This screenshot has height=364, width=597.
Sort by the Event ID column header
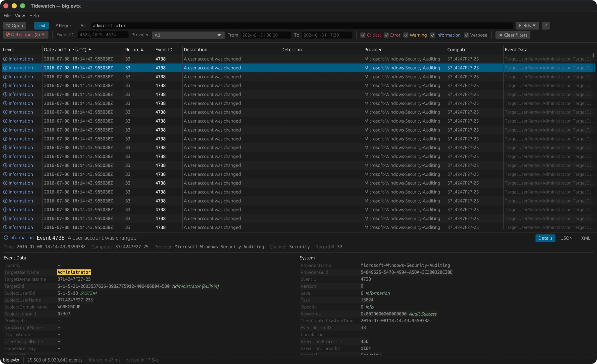pos(164,50)
